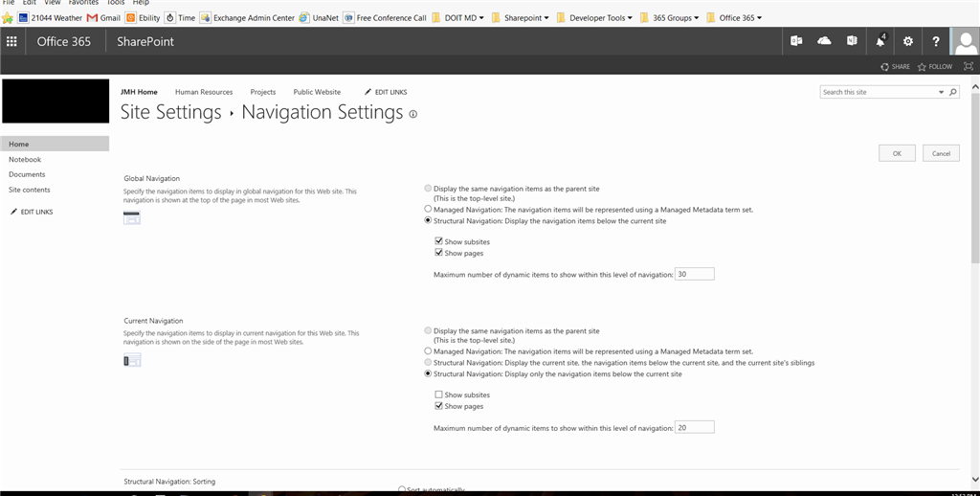Open the Office 365 app launcher waffle

(11, 41)
